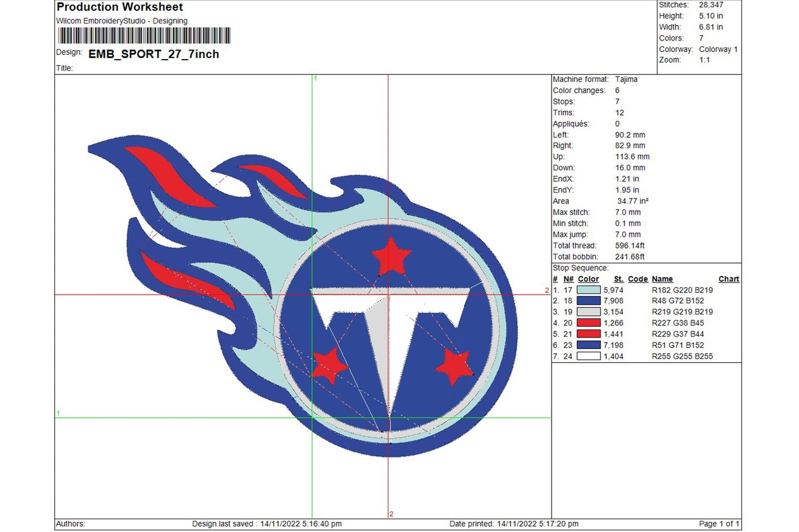
Task: Open the Colorway 1 selector
Action: (x=718, y=49)
